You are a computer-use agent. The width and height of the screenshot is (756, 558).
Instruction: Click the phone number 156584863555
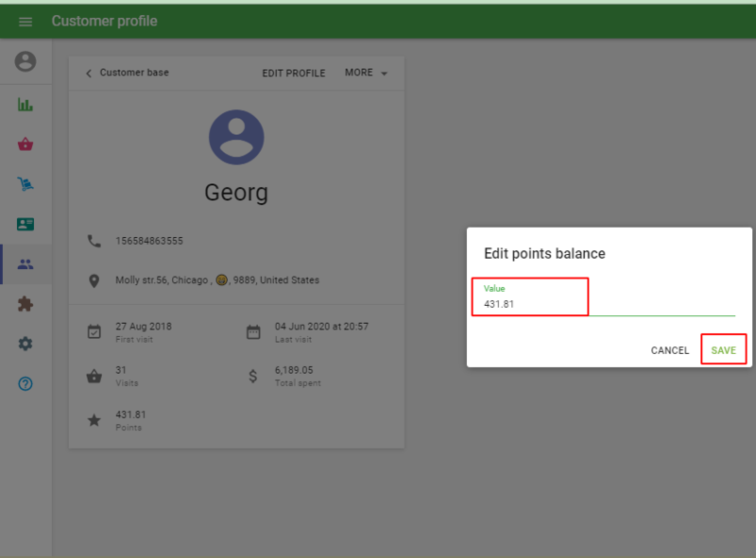tap(149, 241)
